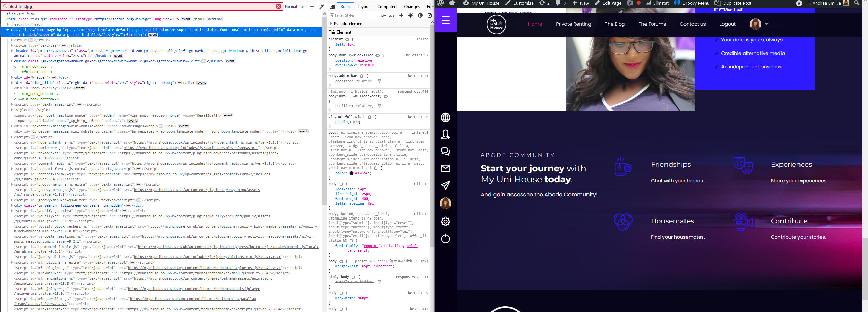Click the overflow badge on html node
868x312 pixels.
(215, 19)
